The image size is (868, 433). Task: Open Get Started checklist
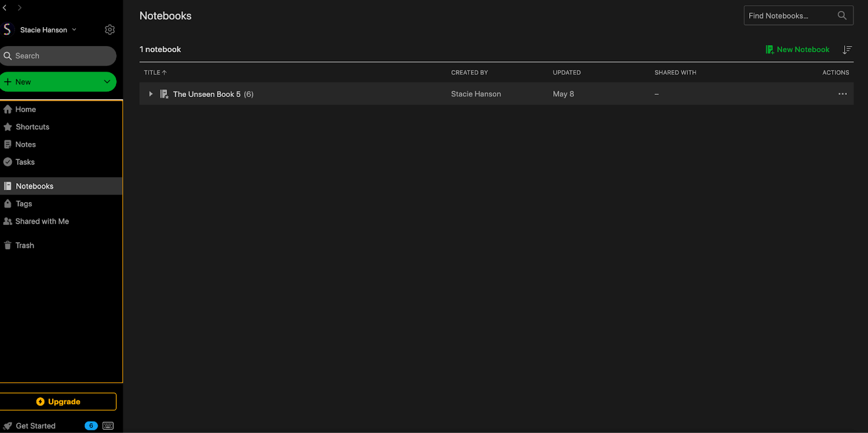point(36,426)
